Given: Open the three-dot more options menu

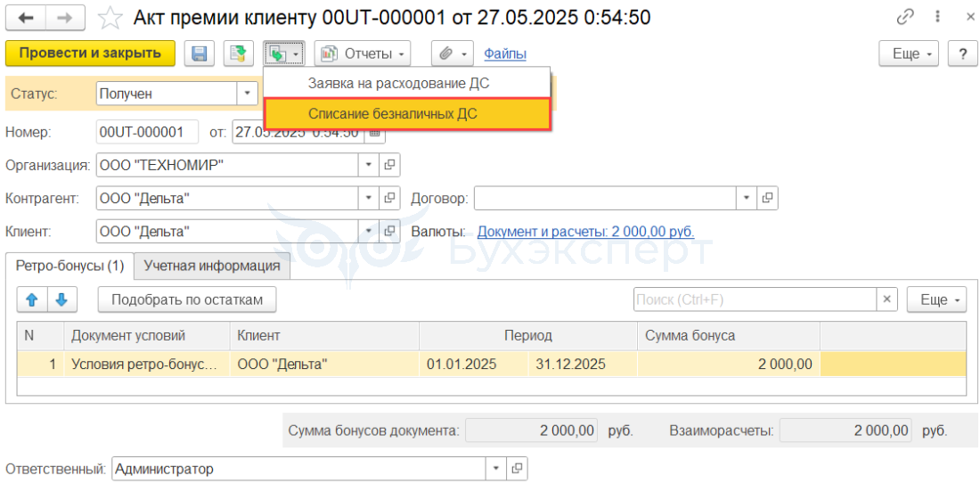Looking at the screenshot, I should click(x=937, y=18).
